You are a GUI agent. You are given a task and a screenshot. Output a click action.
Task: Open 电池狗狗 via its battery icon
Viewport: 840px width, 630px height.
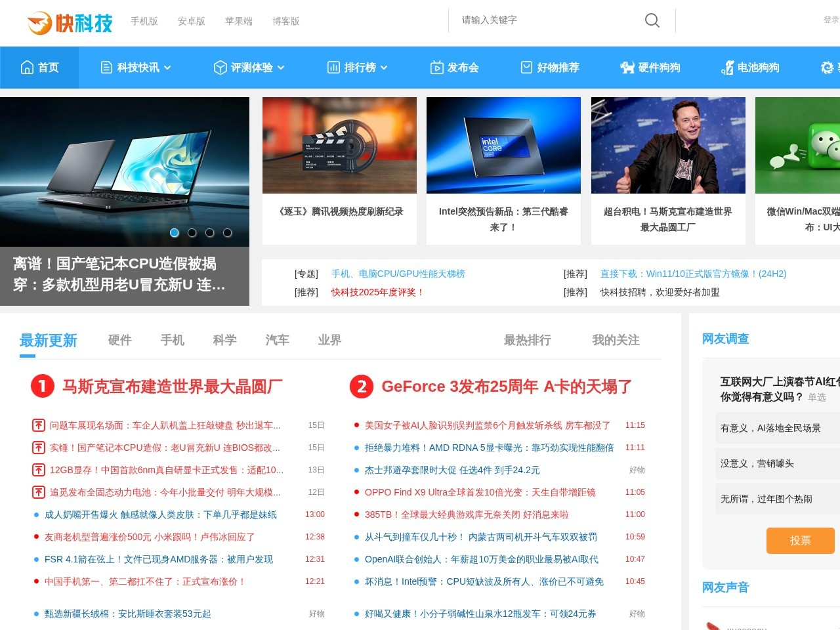click(727, 67)
